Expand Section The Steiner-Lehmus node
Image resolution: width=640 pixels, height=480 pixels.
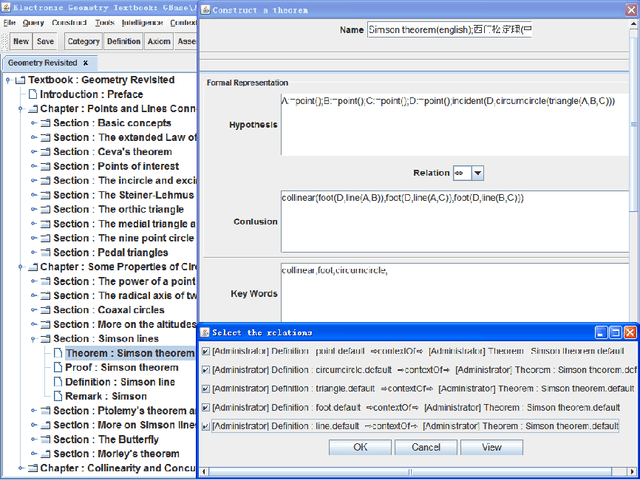pos(34,195)
